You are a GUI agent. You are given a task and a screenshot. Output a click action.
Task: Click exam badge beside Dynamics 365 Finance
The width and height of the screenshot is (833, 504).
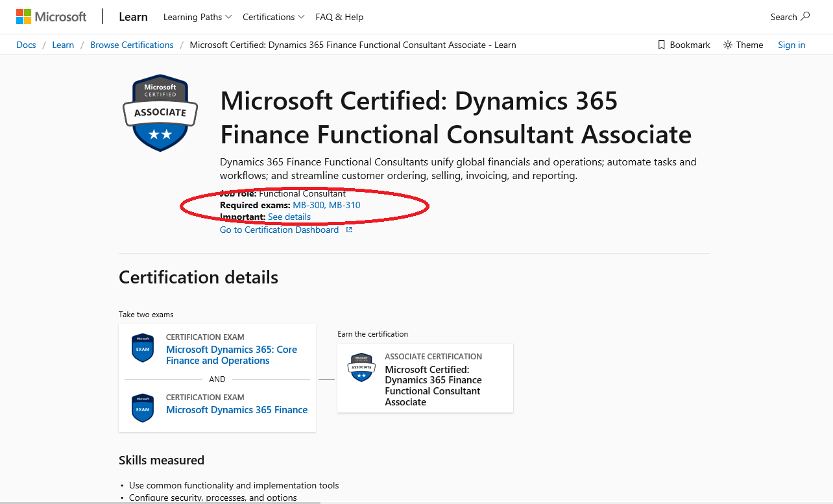pyautogui.click(x=143, y=408)
